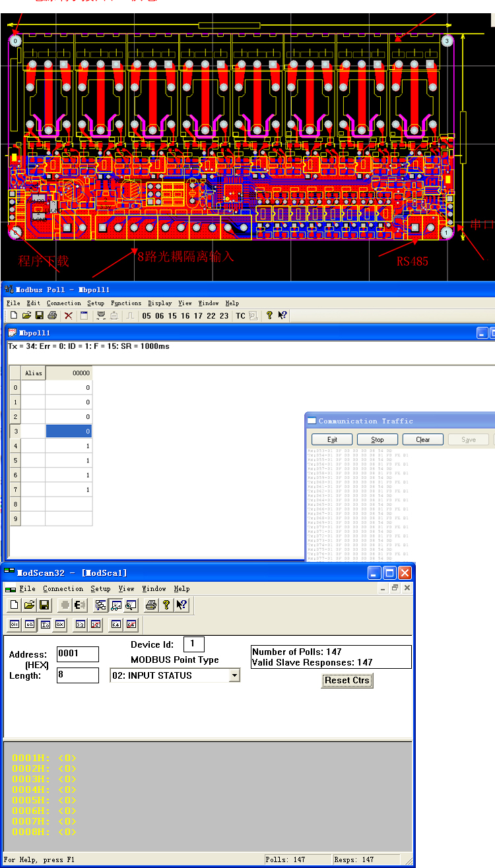Open the Connection menu in ModScan32

63,588
